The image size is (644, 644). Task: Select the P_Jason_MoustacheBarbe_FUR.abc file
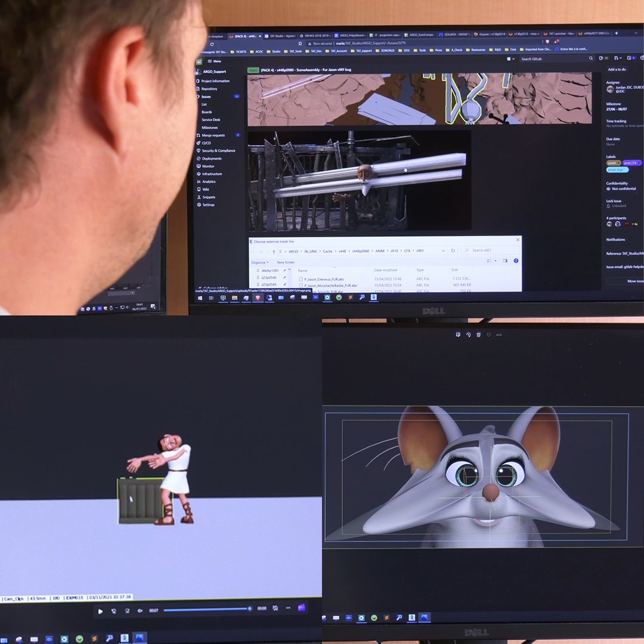point(328,286)
